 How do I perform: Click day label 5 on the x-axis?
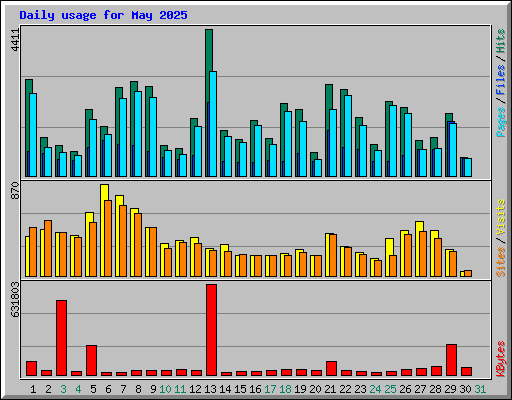(x=93, y=389)
